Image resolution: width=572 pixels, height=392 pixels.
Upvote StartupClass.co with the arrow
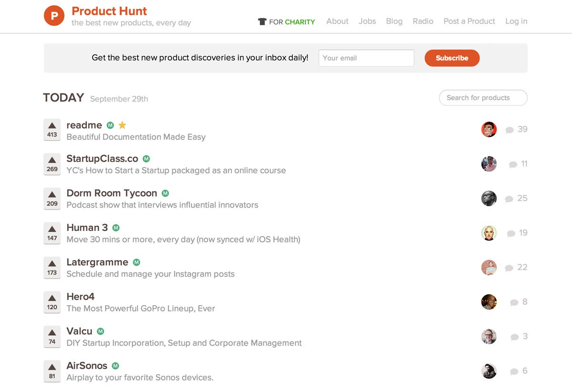[52, 164]
